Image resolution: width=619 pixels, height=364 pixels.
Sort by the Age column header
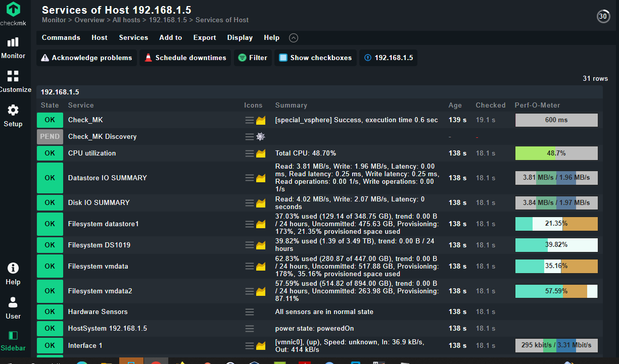[455, 106]
